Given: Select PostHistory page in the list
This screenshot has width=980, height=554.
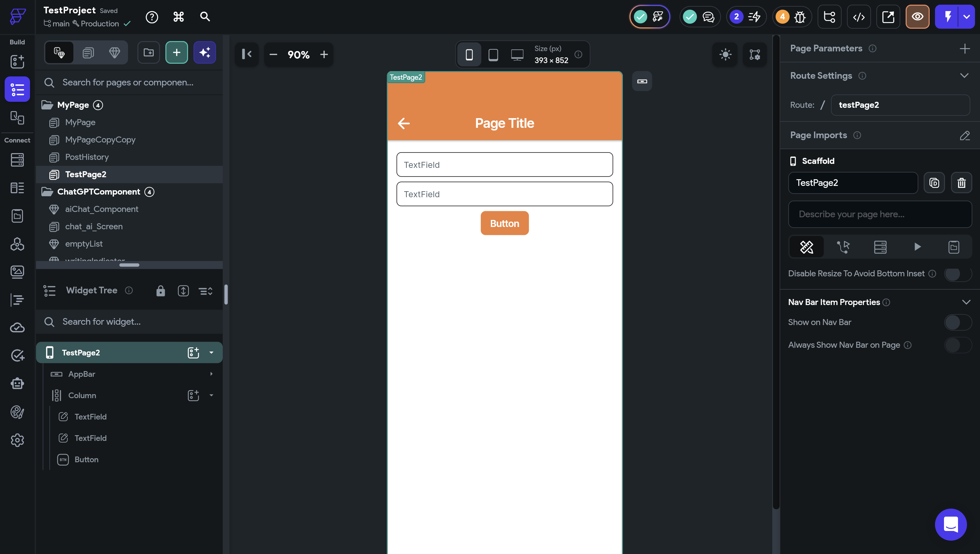Looking at the screenshot, I should click(x=87, y=157).
